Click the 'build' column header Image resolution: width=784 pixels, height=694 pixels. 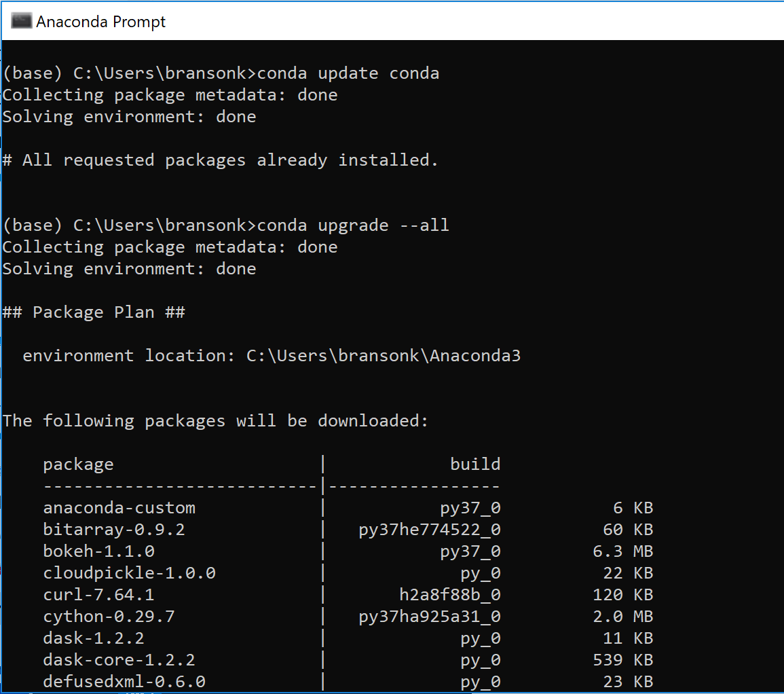(x=475, y=464)
